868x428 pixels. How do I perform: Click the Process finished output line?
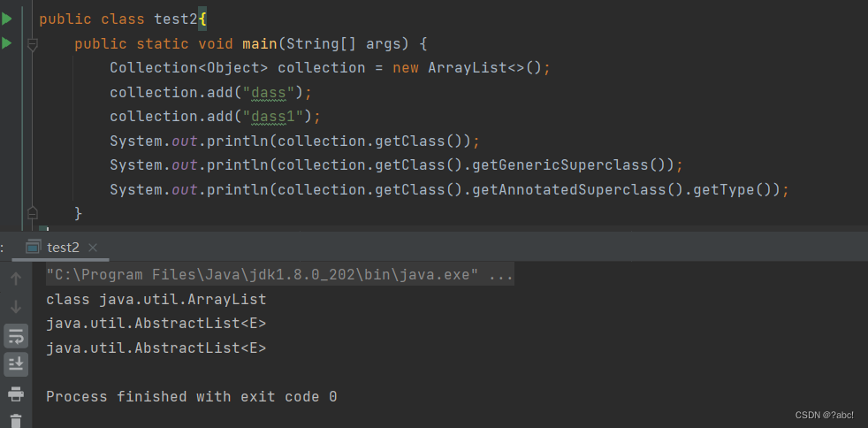point(191,397)
